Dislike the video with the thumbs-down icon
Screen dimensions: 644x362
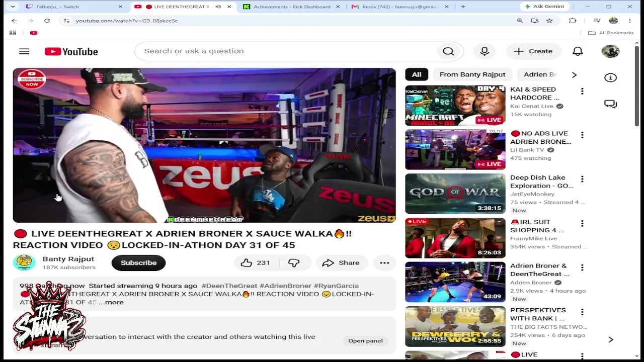[294, 263]
